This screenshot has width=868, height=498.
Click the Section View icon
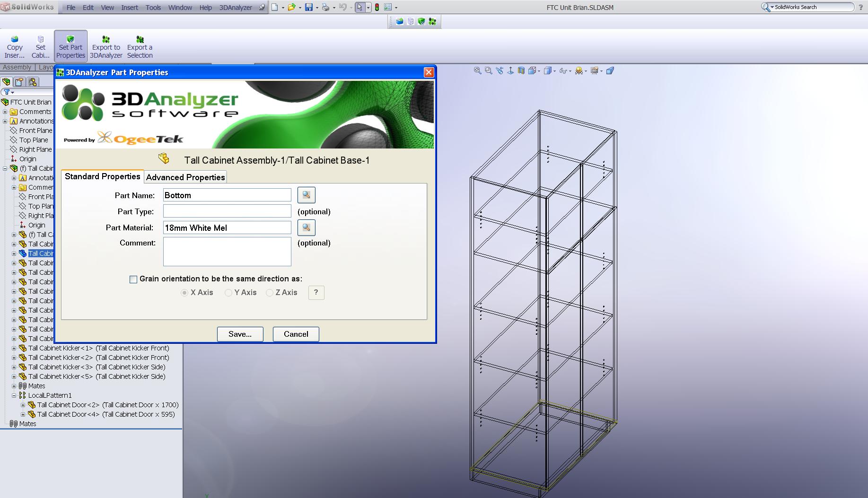pyautogui.click(x=521, y=70)
